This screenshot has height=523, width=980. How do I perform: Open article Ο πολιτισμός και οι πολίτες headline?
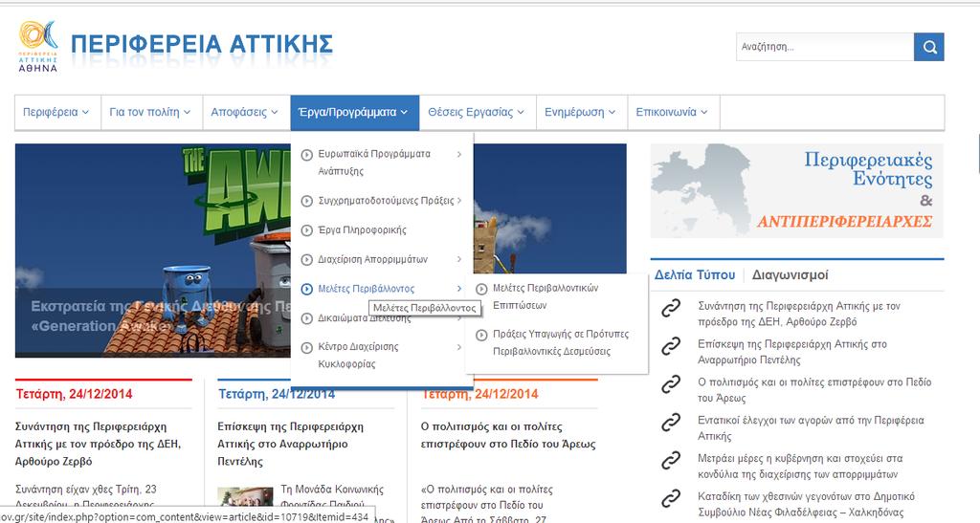pyautogui.click(x=508, y=436)
